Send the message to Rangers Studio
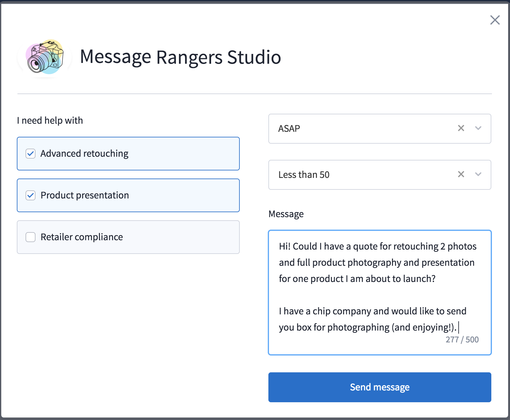510x420 pixels. coord(380,387)
